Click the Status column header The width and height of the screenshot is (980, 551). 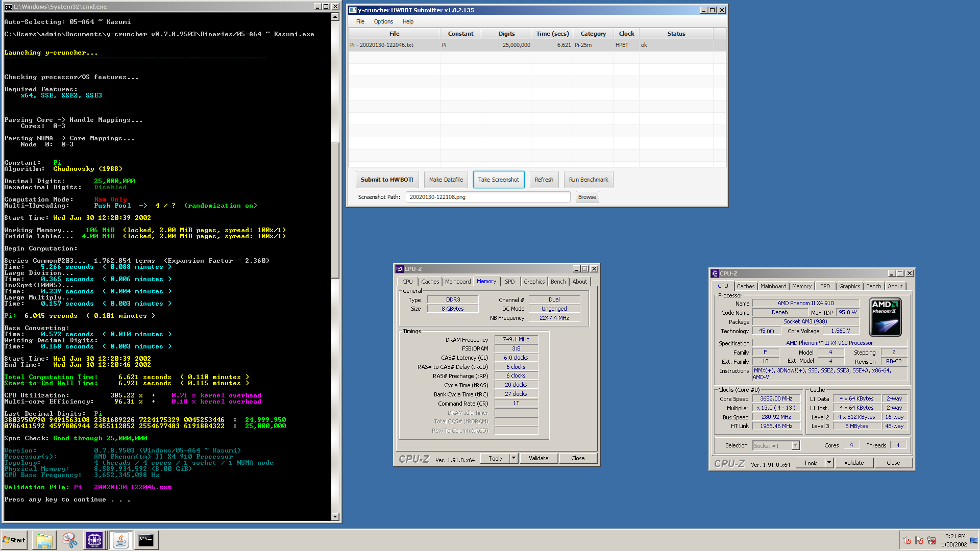click(676, 34)
